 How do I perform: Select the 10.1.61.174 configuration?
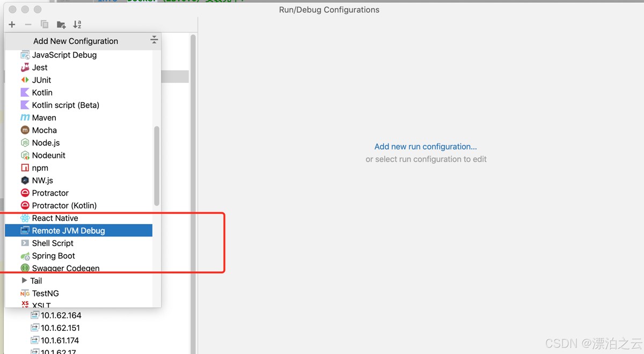pyautogui.click(x=55, y=340)
